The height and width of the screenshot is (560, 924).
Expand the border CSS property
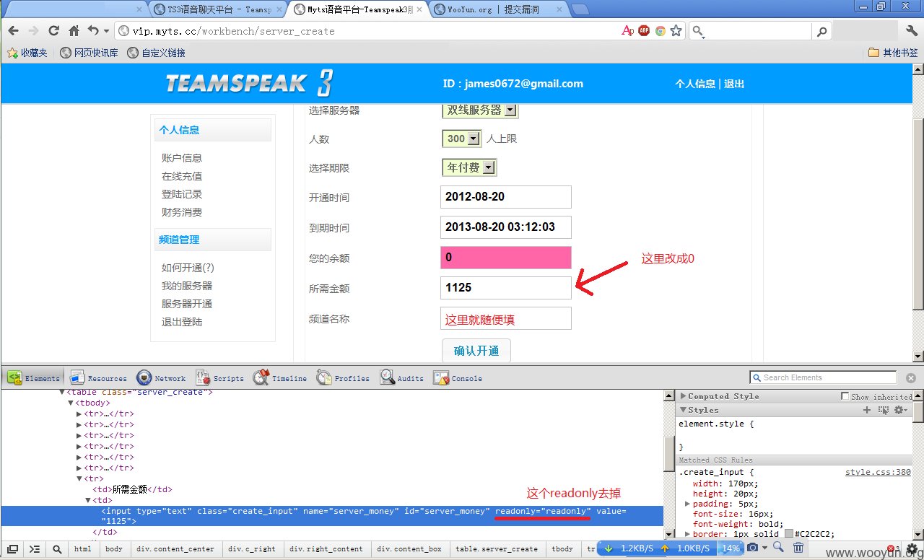(x=688, y=534)
